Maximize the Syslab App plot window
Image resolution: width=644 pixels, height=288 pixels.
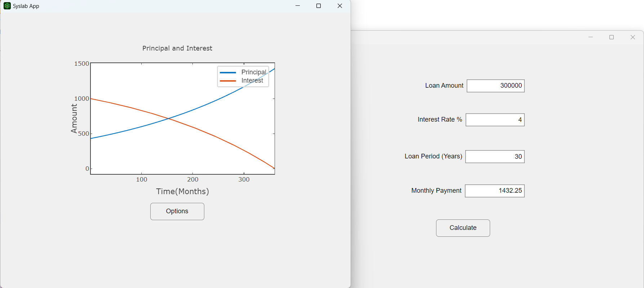pos(319,6)
